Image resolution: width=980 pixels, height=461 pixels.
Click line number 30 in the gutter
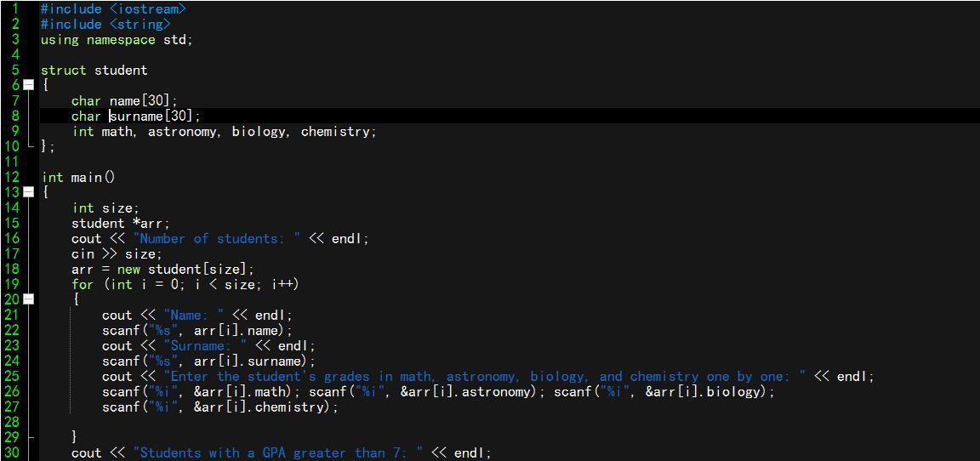11,452
